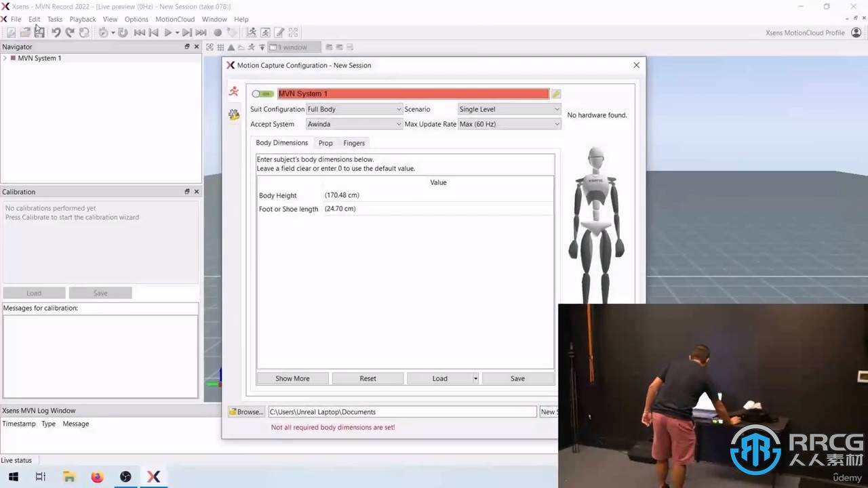Screen dimensions: 868x488
Task: Click the New Session toolbar icon
Action: click(11, 33)
